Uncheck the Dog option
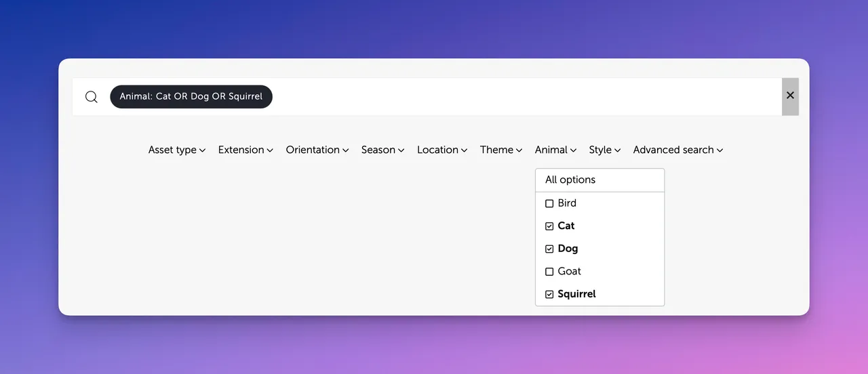The image size is (868, 374). click(x=549, y=249)
